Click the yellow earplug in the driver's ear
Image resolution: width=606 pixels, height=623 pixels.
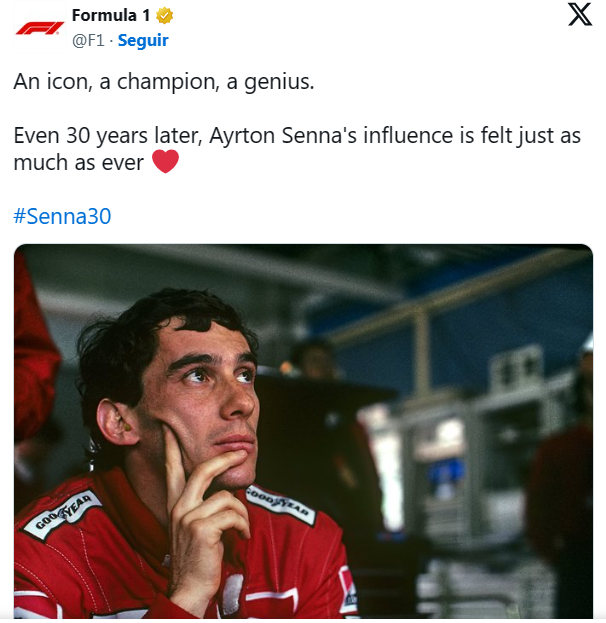point(127,427)
